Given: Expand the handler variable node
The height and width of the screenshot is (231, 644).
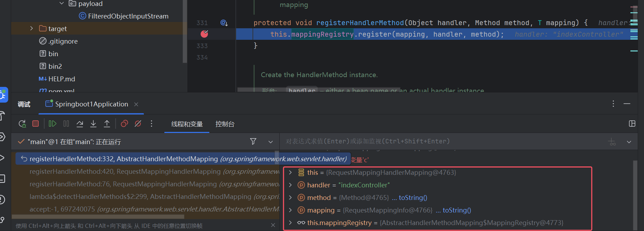Looking at the screenshot, I should [290, 185].
